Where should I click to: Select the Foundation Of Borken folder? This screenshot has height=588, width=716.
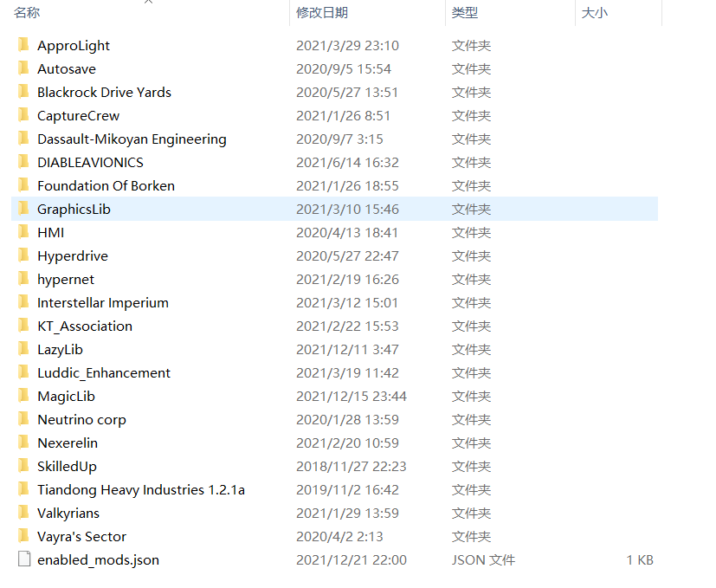(106, 185)
